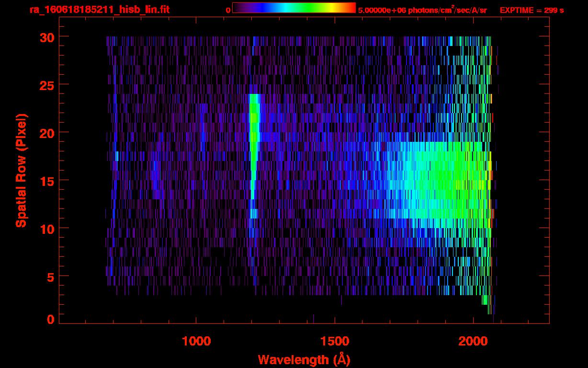Click the 2000 wavelength tick label

[473, 341]
